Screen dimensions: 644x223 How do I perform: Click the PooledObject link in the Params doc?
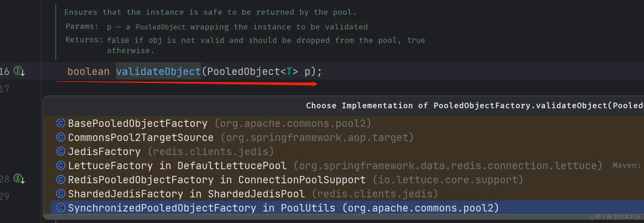pyautogui.click(x=160, y=27)
